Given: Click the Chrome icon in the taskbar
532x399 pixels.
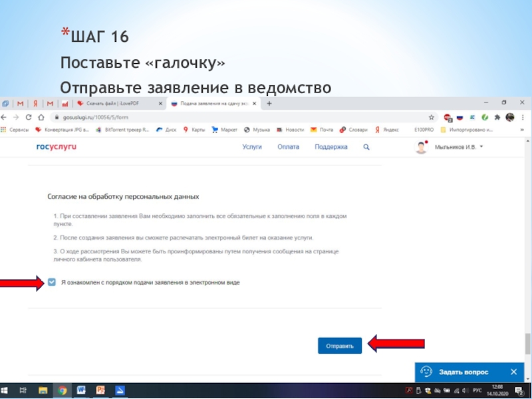Looking at the screenshot, I should click(62, 390).
